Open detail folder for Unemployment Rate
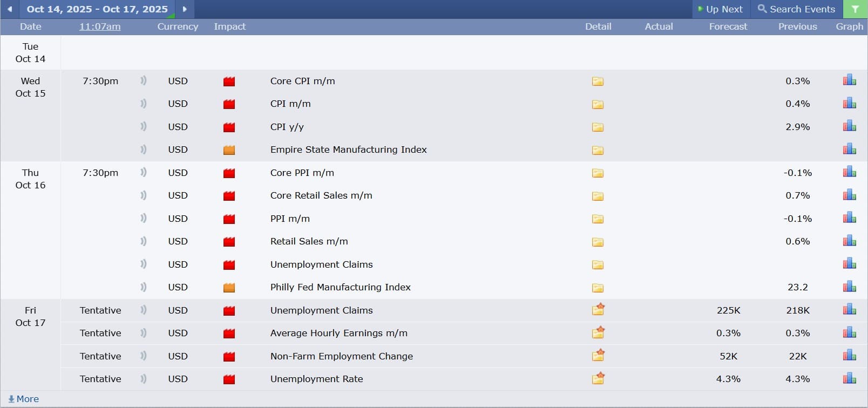This screenshot has height=408, width=868. point(598,378)
